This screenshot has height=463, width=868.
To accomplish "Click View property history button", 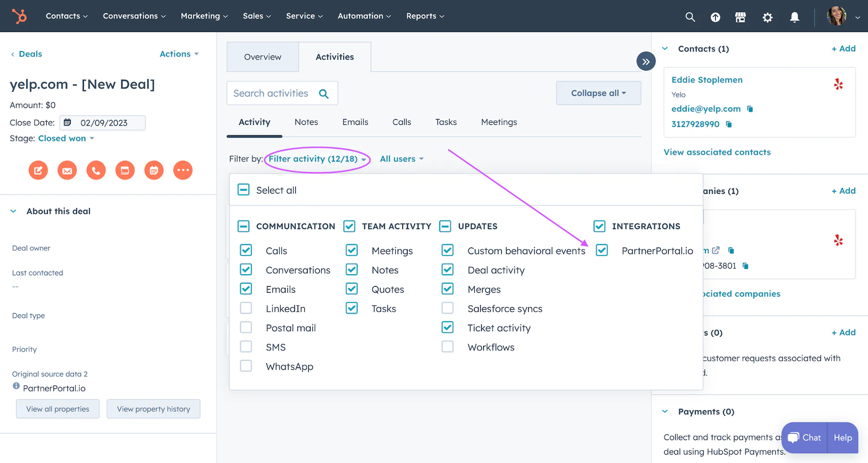I will point(154,409).
